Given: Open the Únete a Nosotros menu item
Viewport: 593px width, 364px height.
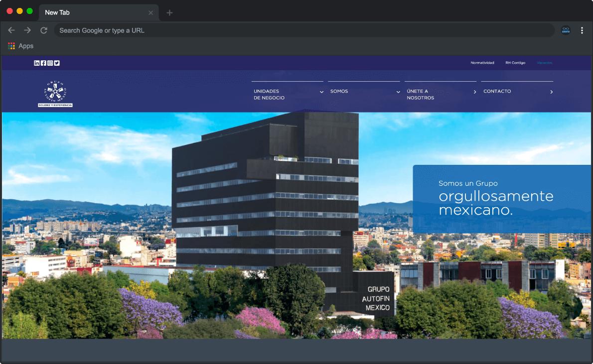Looking at the screenshot, I should click(420, 95).
